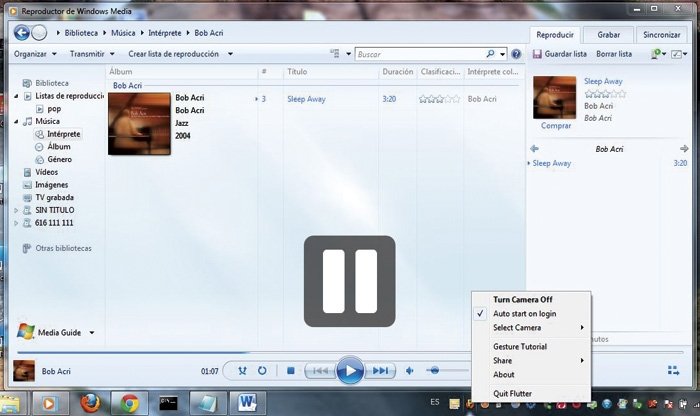Open the Imágenes library

point(51,185)
